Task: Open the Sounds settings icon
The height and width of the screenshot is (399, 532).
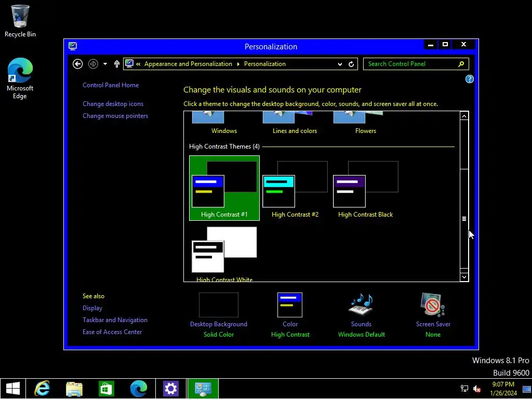Action: tap(361, 304)
